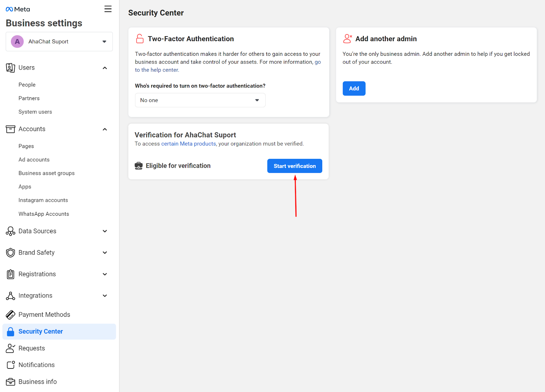Viewport: 545px width, 392px height.
Task: Collapse the Accounts section chevron
Action: (x=105, y=129)
